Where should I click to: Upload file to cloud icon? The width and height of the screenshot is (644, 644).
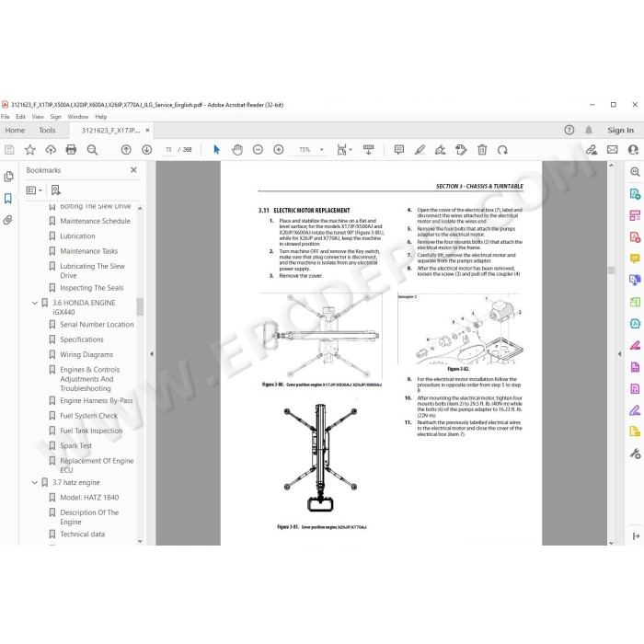(51, 150)
